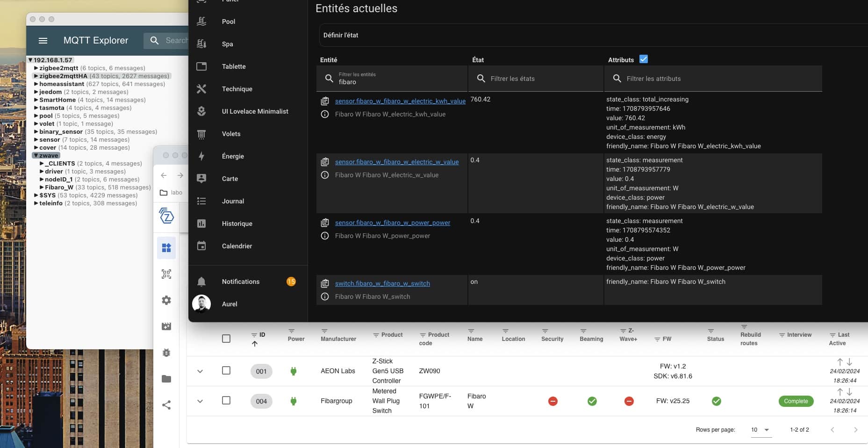Open Notifications bell icon
Image resolution: width=868 pixels, height=448 pixels.
click(201, 282)
